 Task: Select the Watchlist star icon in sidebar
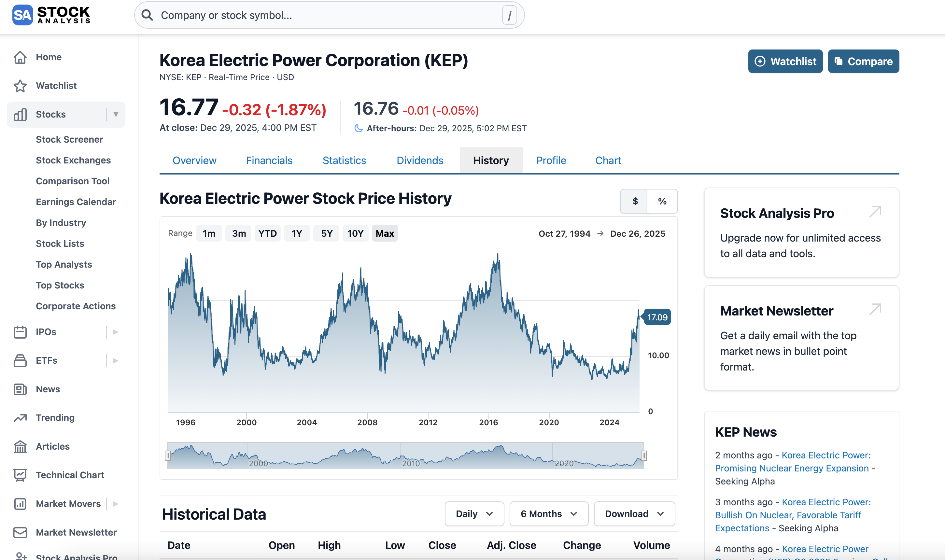tap(20, 85)
